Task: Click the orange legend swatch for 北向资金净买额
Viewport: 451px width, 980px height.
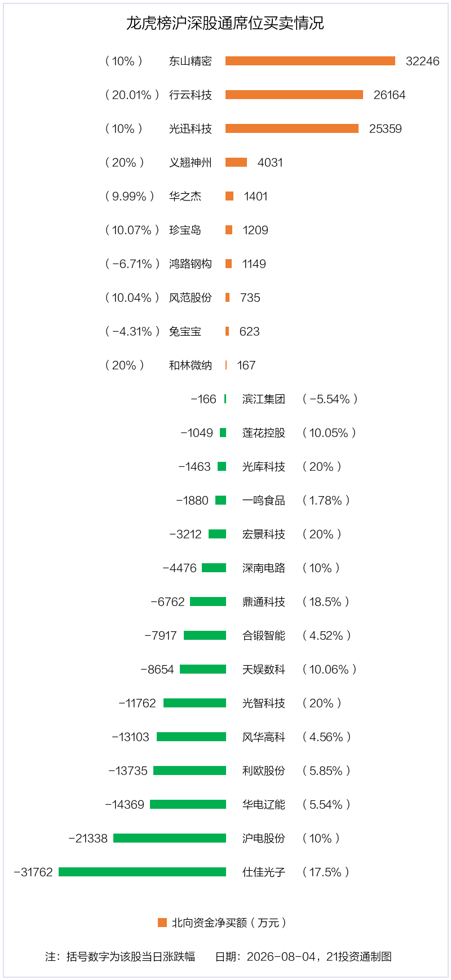Action: coord(162,923)
